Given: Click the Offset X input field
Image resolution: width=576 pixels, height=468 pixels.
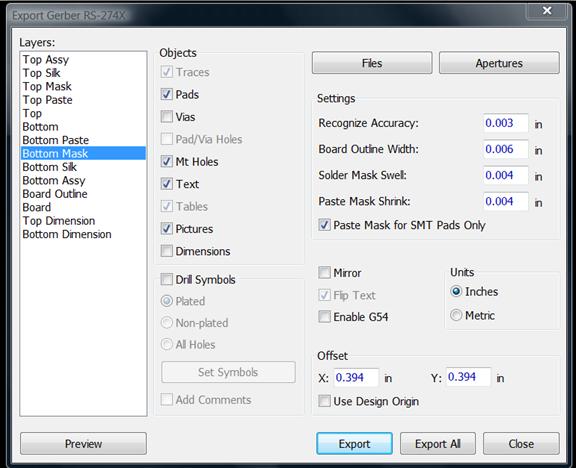Looking at the screenshot, I should (356, 377).
